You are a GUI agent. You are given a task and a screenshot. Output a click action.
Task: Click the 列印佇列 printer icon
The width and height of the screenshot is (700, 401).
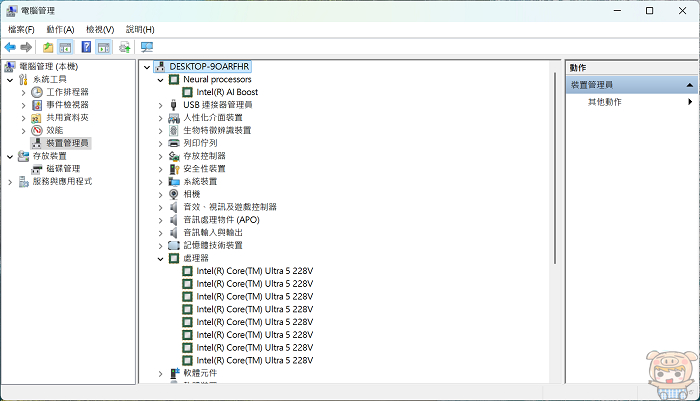[174, 143]
